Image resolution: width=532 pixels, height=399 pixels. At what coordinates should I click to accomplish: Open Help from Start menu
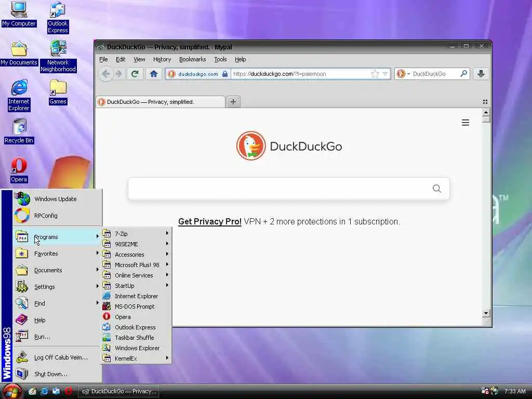pos(57,320)
